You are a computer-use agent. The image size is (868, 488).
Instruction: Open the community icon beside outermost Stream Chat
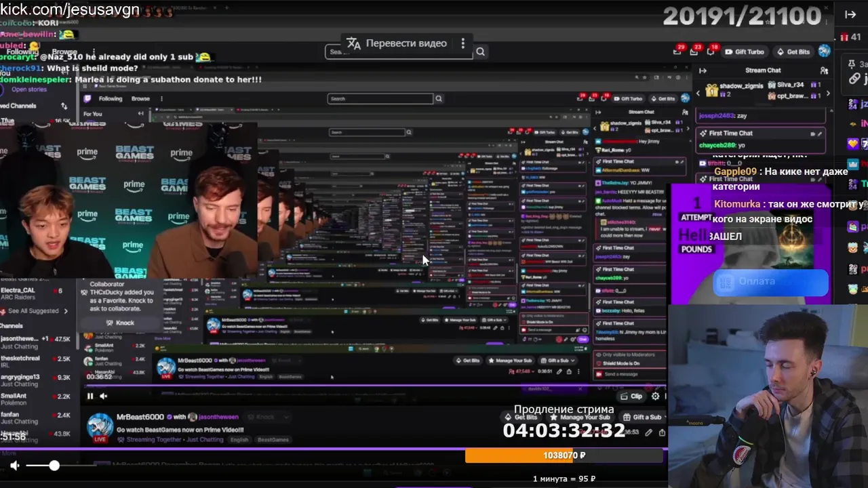tap(824, 70)
